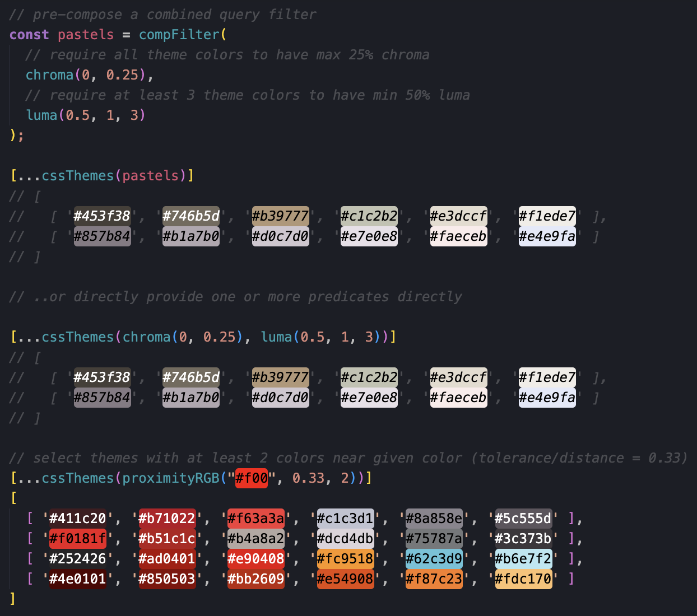Select the #b4a8a2 color swatch
The height and width of the screenshot is (616, 697).
pyautogui.click(x=256, y=538)
